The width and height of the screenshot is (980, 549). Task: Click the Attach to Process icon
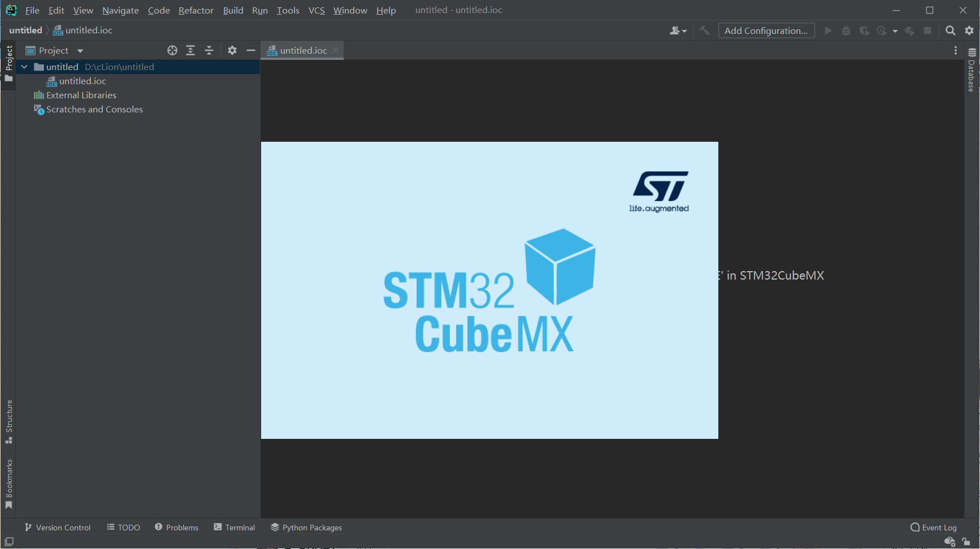point(909,30)
